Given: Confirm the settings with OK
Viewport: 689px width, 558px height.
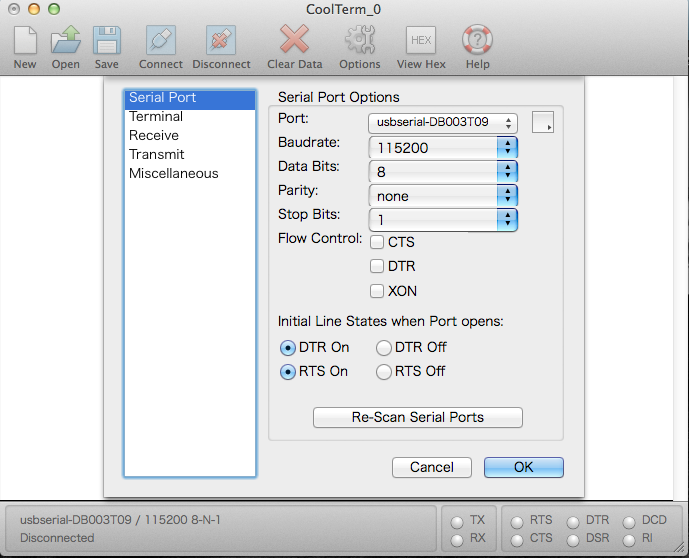Looking at the screenshot, I should pos(523,467).
